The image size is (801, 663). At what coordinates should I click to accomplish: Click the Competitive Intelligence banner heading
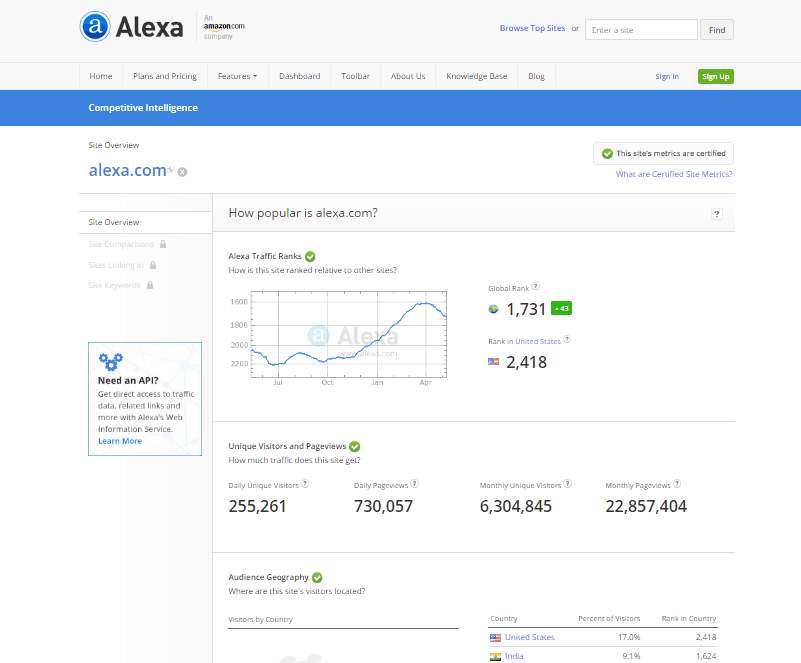pyautogui.click(x=143, y=108)
